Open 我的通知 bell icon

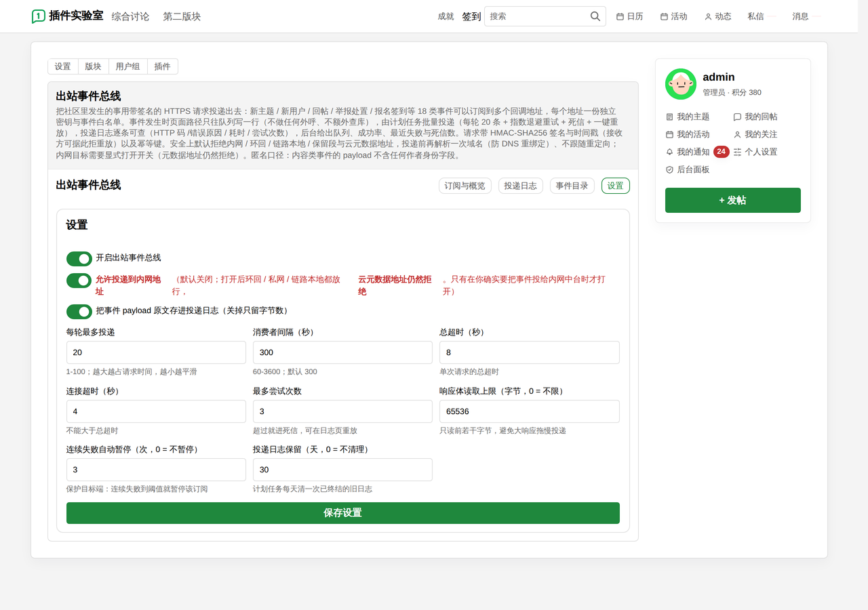pyautogui.click(x=670, y=152)
